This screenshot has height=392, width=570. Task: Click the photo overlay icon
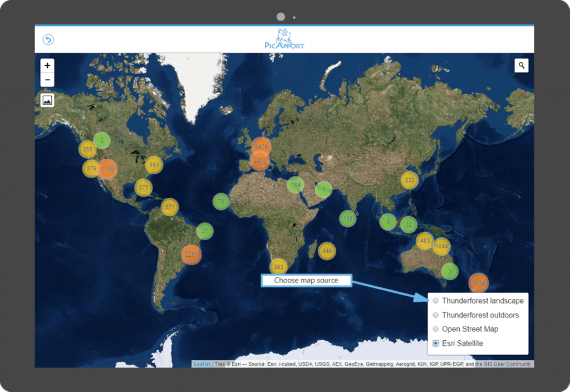coord(48,100)
